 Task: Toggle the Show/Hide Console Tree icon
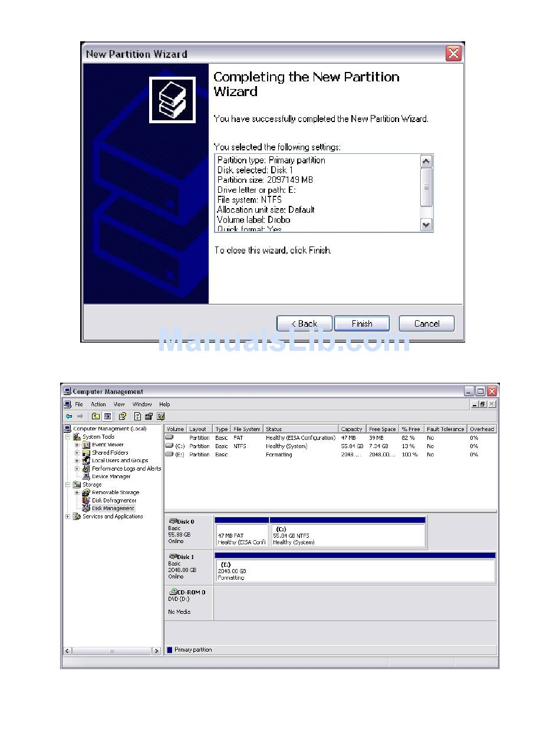click(107, 416)
